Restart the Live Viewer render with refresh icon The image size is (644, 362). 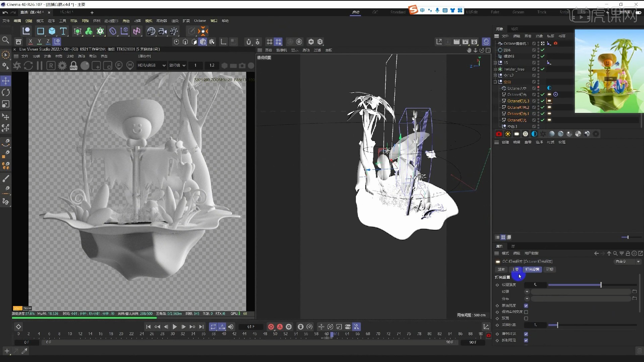tap(28, 65)
